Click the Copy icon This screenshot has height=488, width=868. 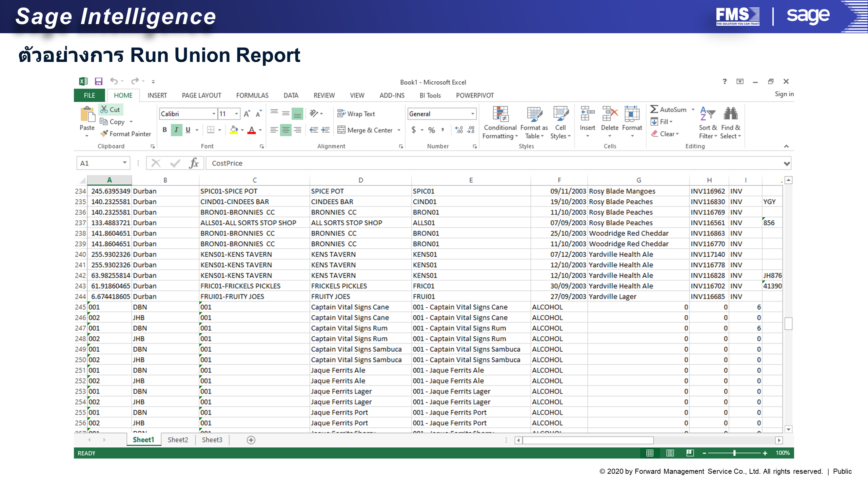[104, 121]
